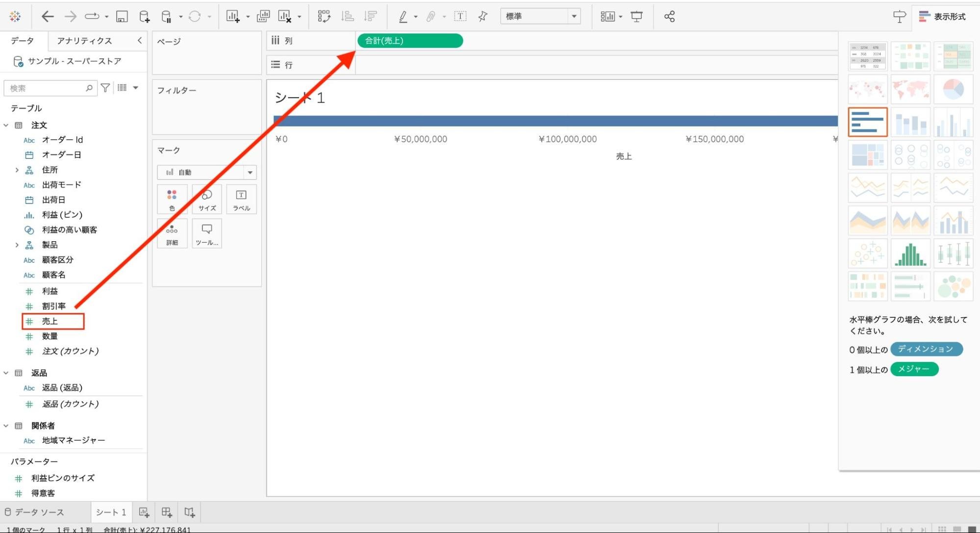This screenshot has width=980, height=533.
Task: Click the 詳細 marks card button
Action: 172,234
